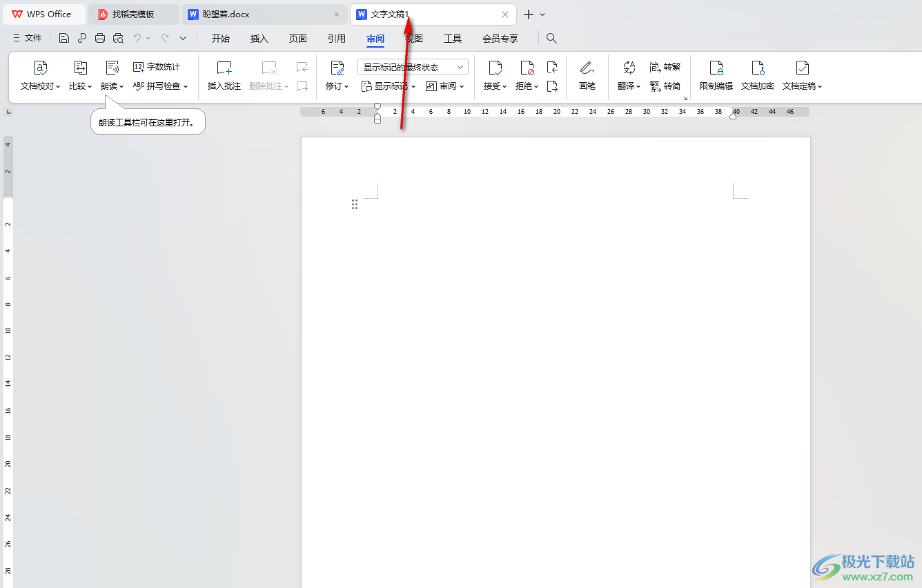Click the 翻译 translate icon
The width and height of the screenshot is (922, 588).
click(629, 68)
